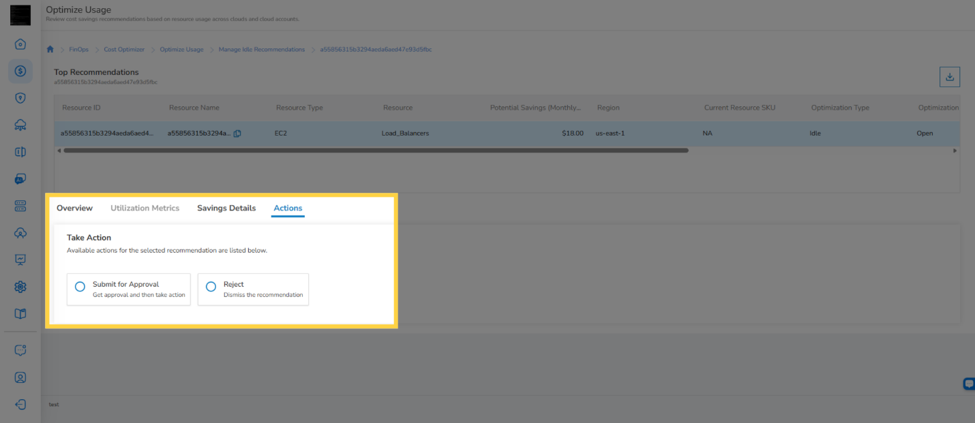Click the EC2 resource type cell
Image resolution: width=975 pixels, height=423 pixels.
(x=280, y=133)
